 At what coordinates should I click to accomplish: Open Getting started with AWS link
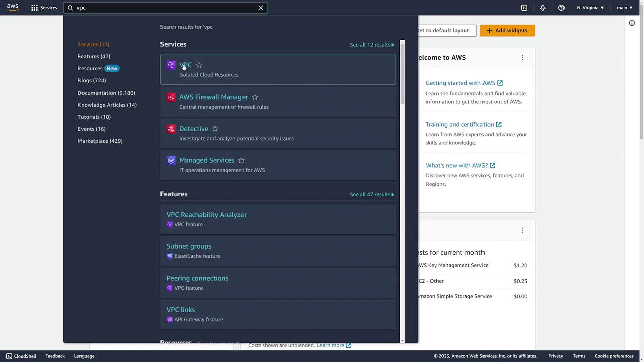464,83
